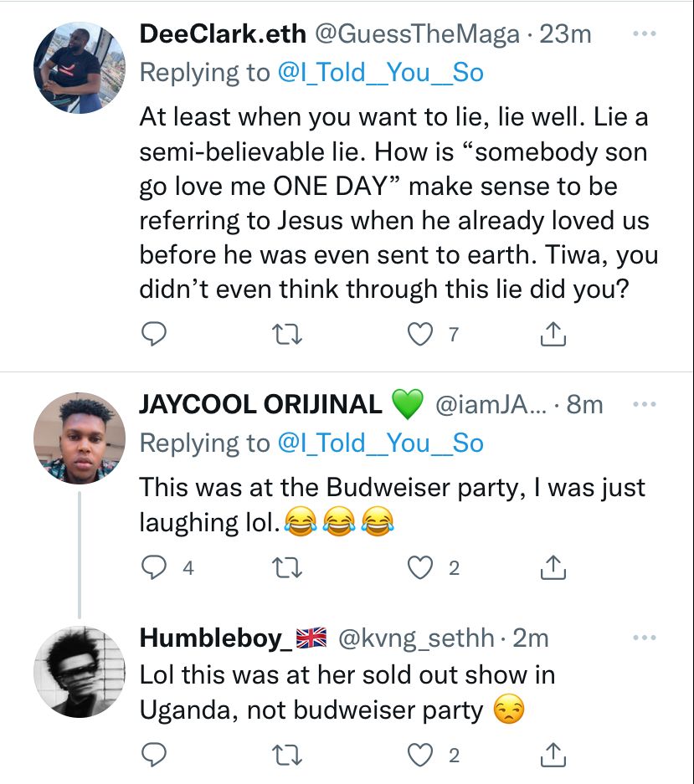Open the @kvng_sethh profile handle
Screen dimensions: 694x784
(x=416, y=638)
